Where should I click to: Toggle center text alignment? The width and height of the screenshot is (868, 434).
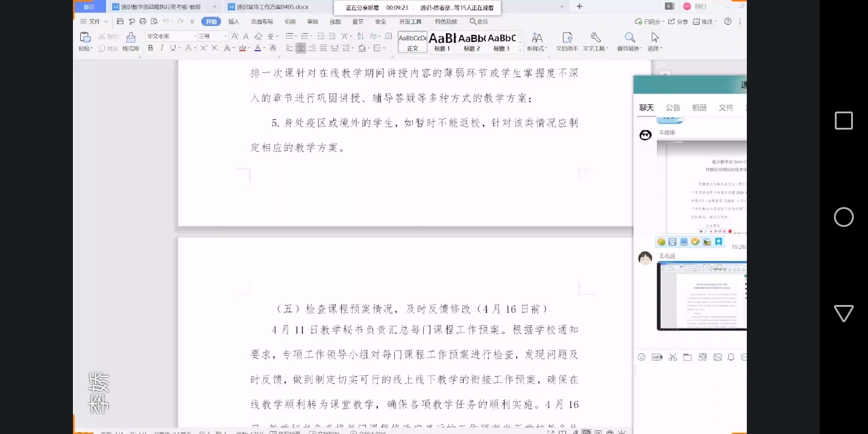coord(301,48)
